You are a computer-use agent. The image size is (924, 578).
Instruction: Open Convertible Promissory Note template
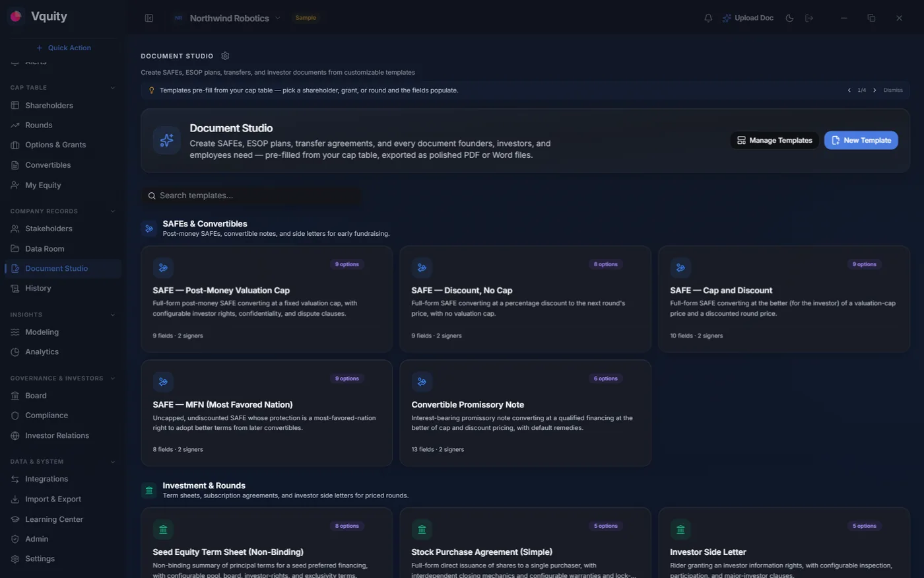[x=525, y=413]
